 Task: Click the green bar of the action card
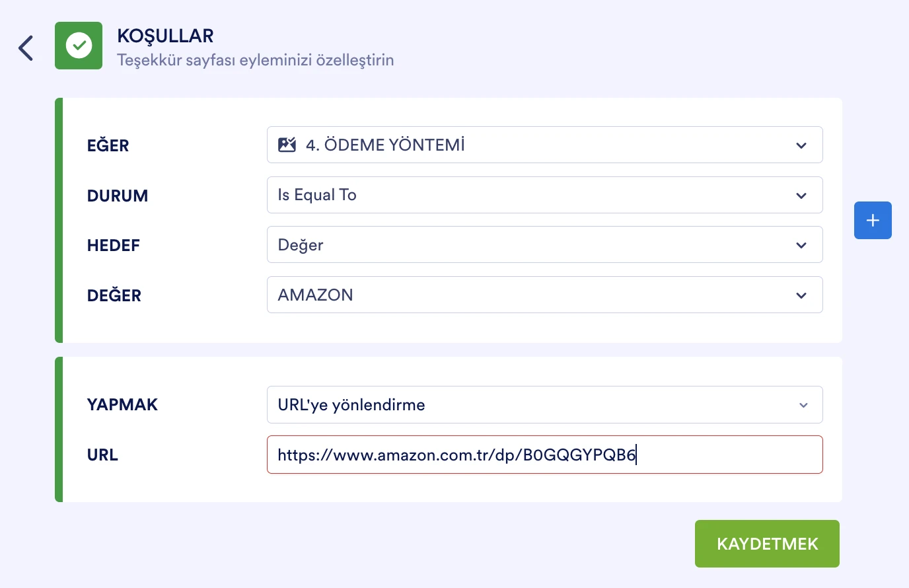click(x=58, y=428)
